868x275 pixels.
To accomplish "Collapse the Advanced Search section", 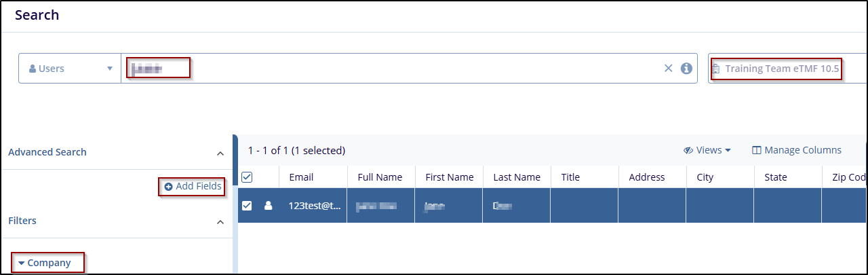I will click(x=220, y=153).
